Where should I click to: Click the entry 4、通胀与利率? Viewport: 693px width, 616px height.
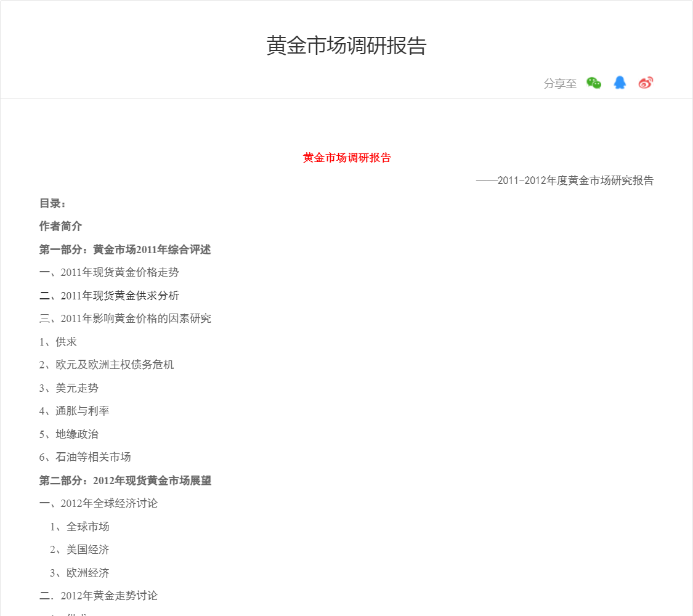[x=75, y=411]
